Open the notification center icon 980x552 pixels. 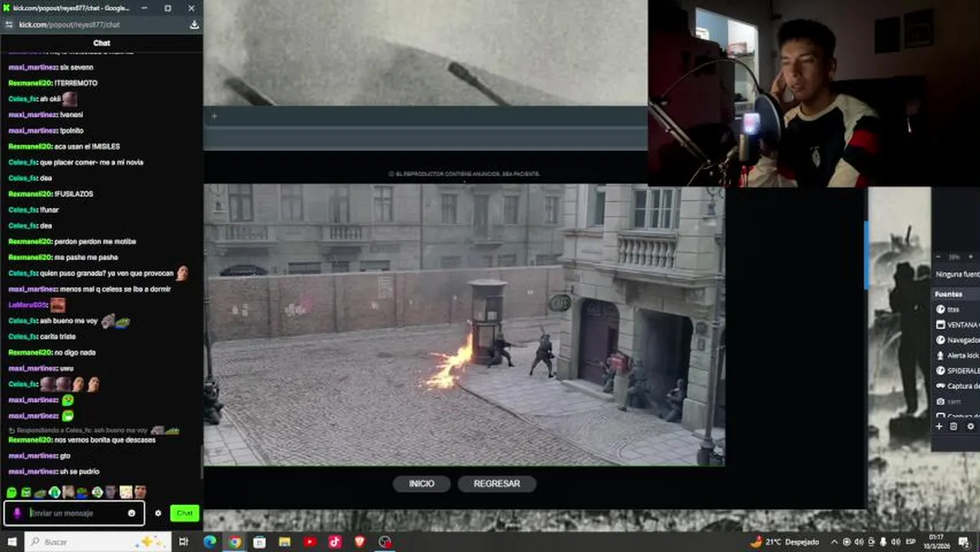click(965, 542)
